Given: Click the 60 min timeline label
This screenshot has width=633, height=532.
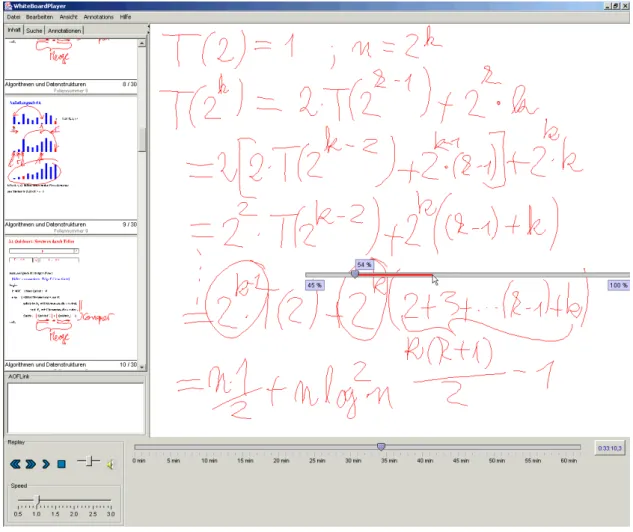Looking at the screenshot, I should (568, 461).
